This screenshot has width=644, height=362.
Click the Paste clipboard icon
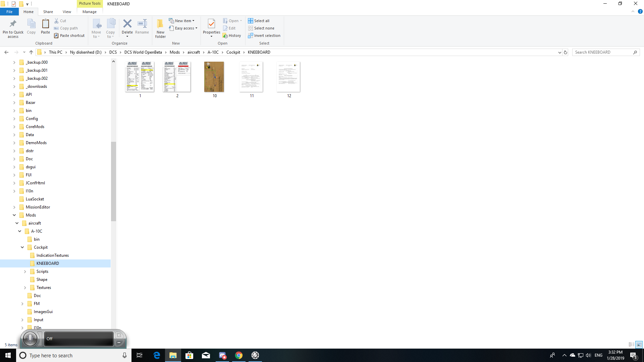click(x=45, y=24)
